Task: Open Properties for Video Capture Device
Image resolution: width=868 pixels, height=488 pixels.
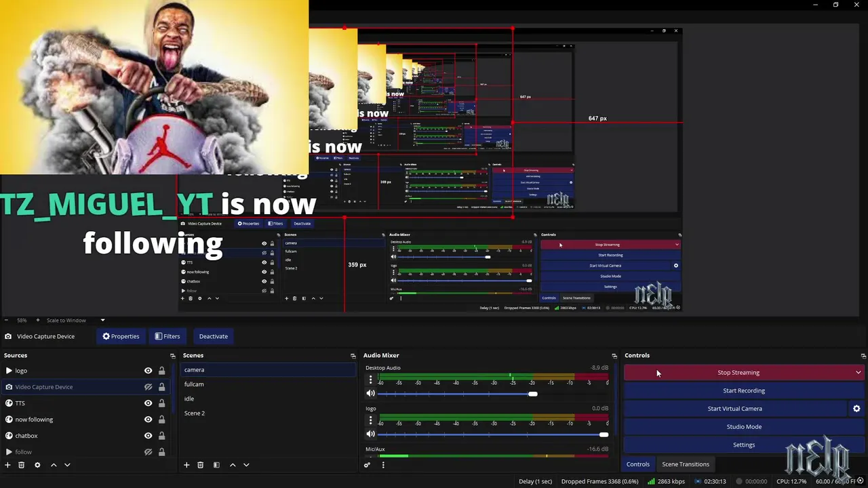Action: (x=121, y=336)
